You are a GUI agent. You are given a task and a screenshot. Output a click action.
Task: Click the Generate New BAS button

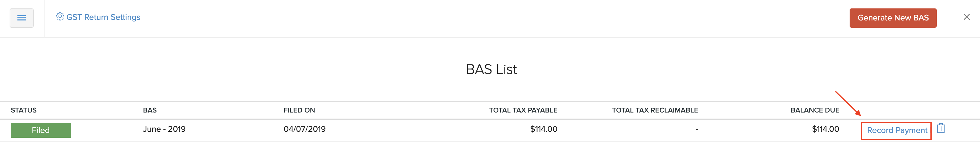893,18
